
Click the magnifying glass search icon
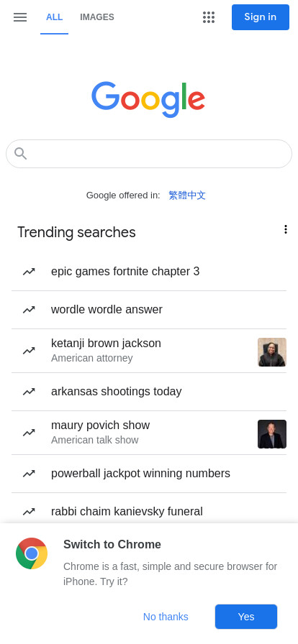[21, 154]
